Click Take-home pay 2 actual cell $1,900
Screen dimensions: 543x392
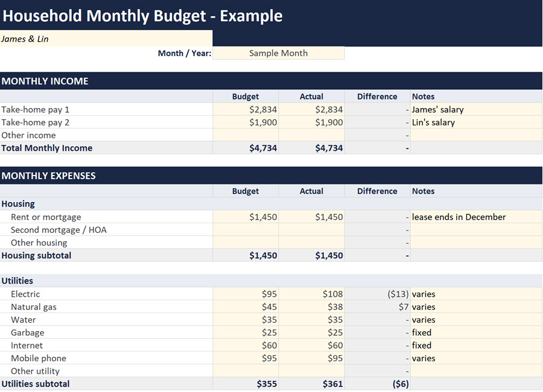coord(311,122)
